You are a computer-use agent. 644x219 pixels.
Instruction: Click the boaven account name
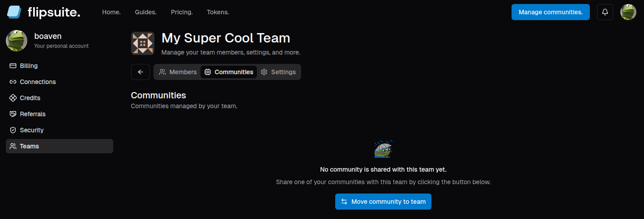[x=48, y=36]
